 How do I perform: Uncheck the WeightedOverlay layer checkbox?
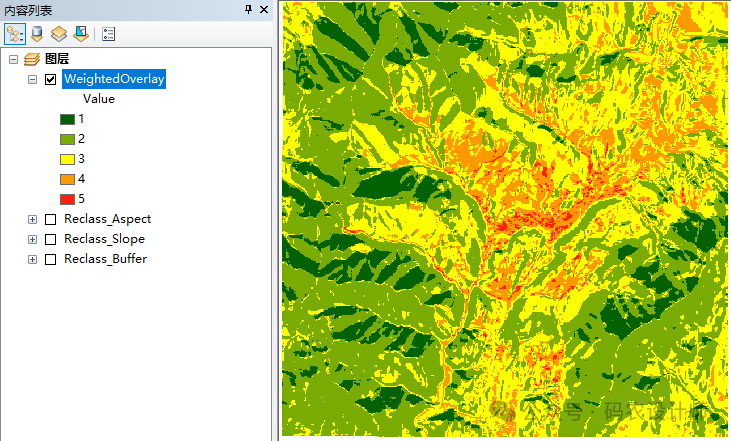(x=51, y=80)
